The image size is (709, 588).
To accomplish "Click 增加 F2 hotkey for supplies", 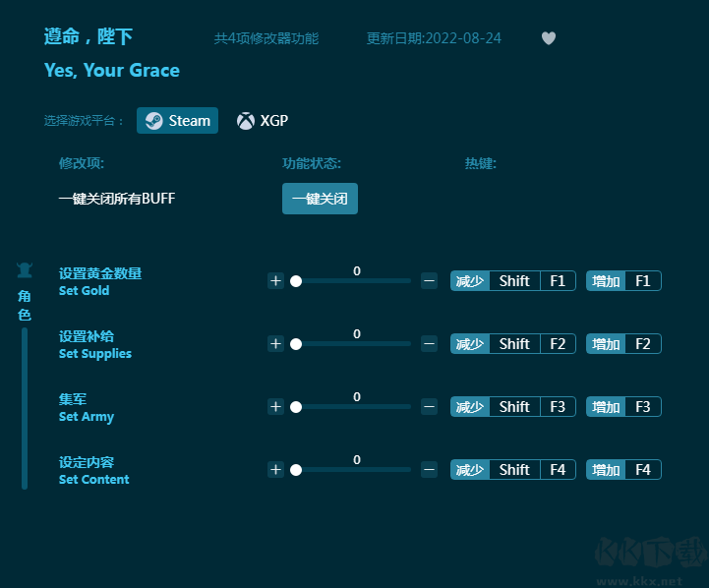I will [x=623, y=344].
